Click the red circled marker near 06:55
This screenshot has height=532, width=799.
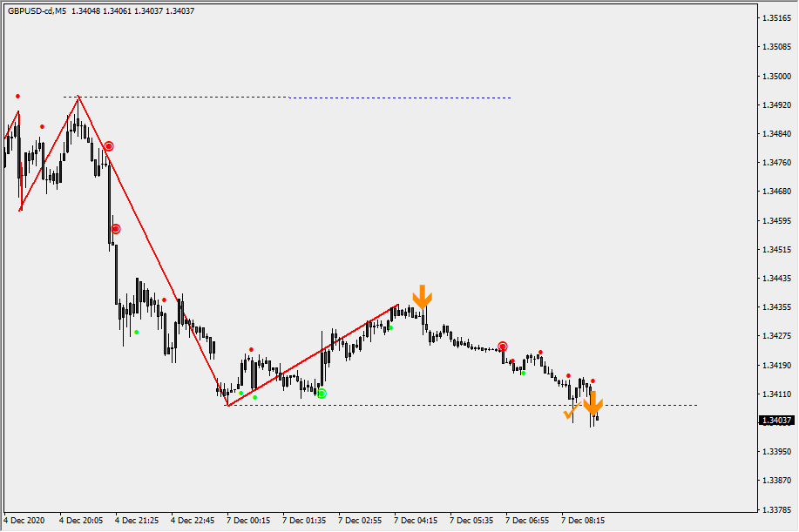coord(502,347)
